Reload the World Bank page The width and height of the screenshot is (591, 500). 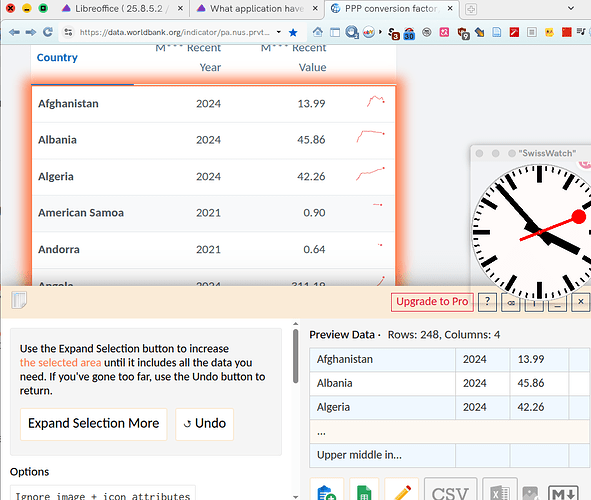point(47,32)
